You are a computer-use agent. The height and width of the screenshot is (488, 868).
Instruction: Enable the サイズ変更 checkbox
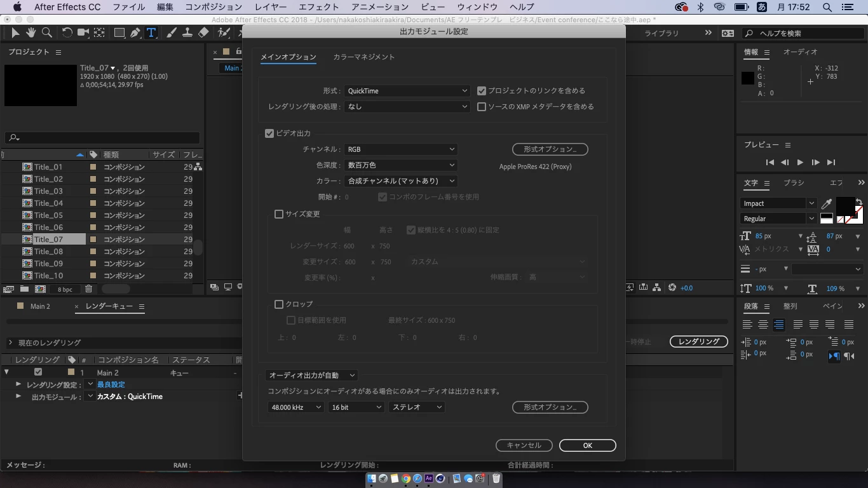[279, 214]
